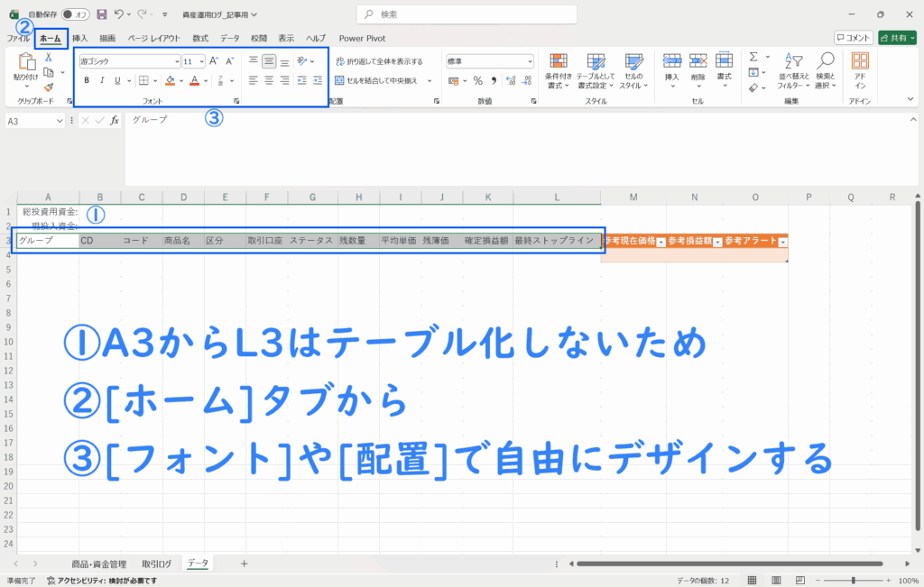Toggle 折り返して全体を表示する wrap text
The width and height of the screenshot is (924, 587).
tap(379, 61)
